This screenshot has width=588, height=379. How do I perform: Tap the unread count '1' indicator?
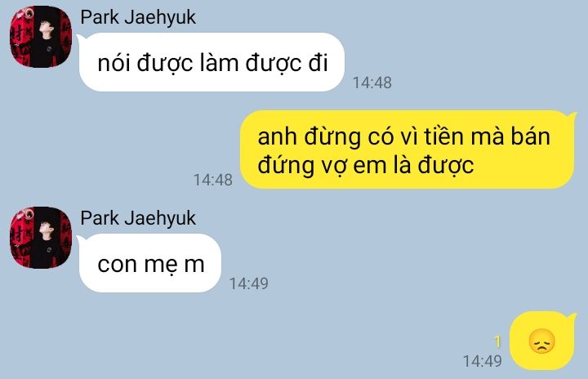coord(497,342)
